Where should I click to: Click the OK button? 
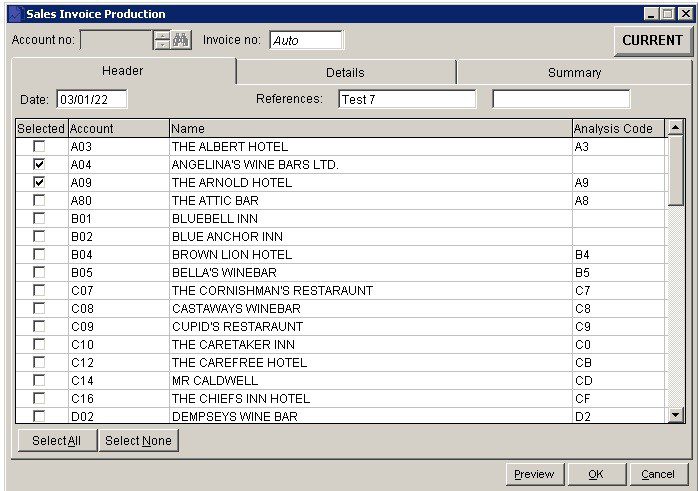coord(596,475)
